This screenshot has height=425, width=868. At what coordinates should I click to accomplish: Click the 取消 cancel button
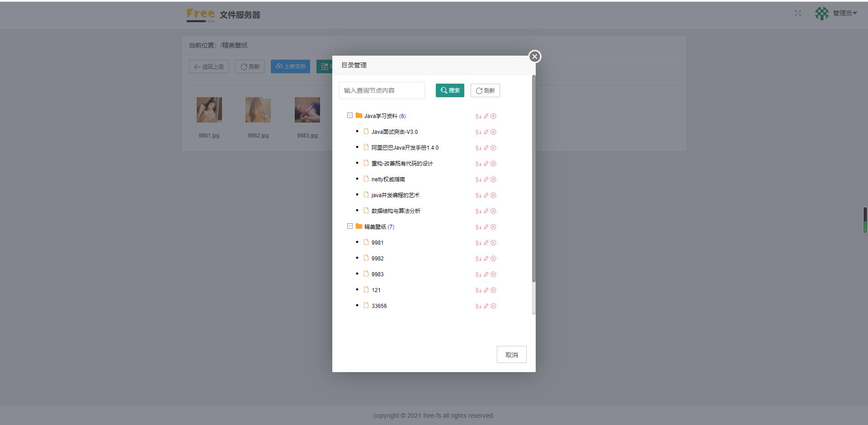[511, 354]
